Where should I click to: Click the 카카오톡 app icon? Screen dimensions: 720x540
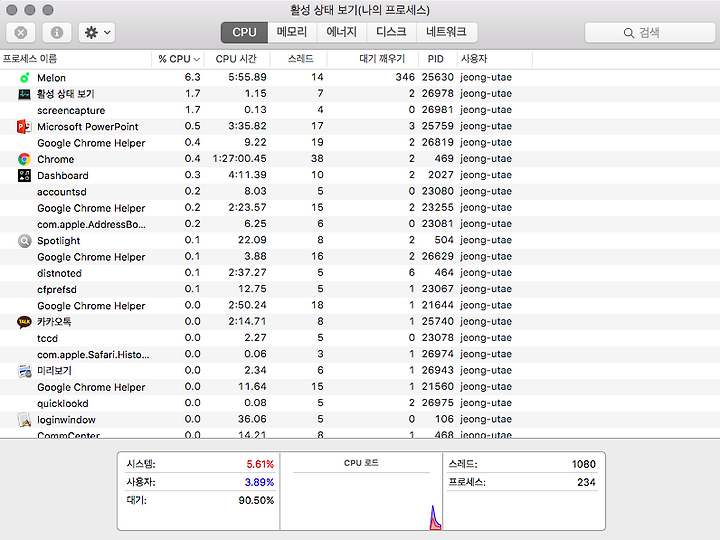[24, 322]
